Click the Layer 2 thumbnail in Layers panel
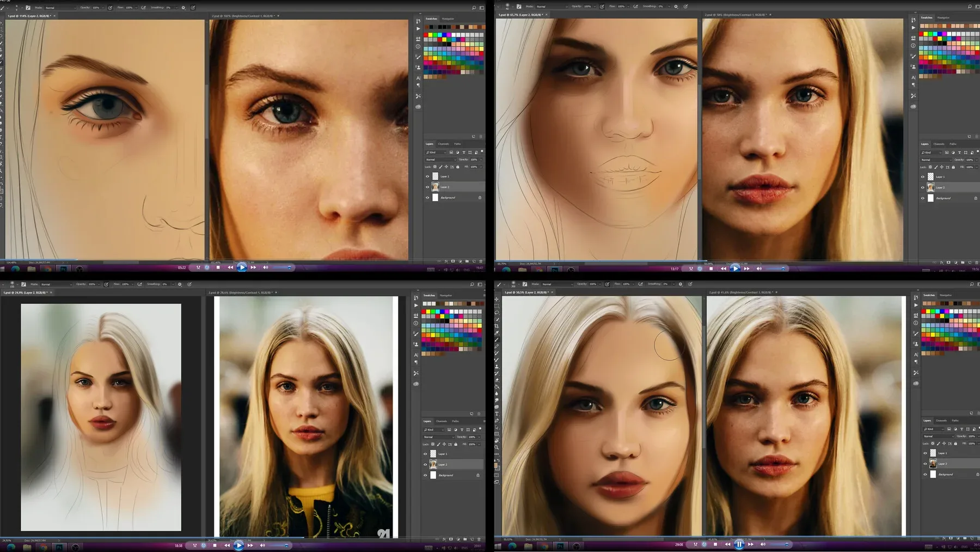 pos(933,464)
